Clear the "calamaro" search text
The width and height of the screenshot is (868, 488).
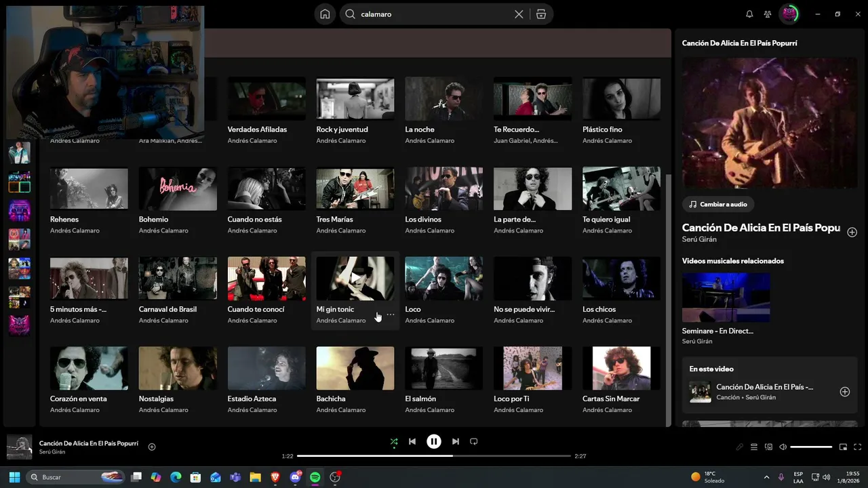pos(519,14)
